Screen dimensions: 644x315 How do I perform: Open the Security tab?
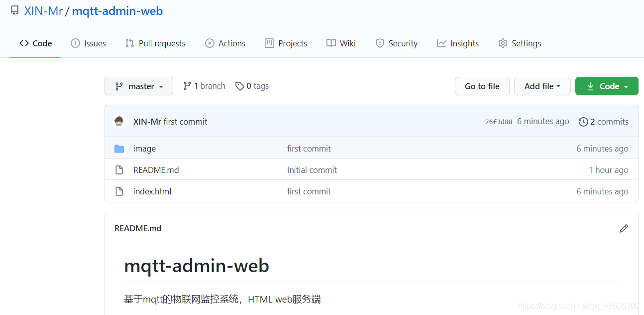click(397, 43)
